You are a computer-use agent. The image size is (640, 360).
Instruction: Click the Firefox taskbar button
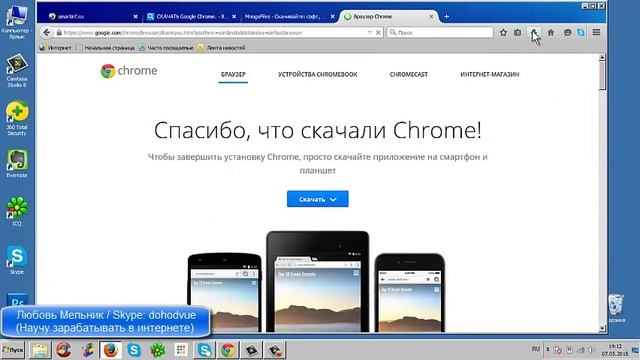click(x=111, y=350)
